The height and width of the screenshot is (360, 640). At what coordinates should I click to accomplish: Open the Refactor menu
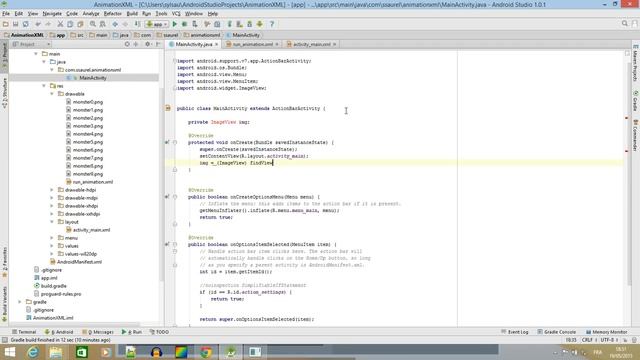pos(113,13)
